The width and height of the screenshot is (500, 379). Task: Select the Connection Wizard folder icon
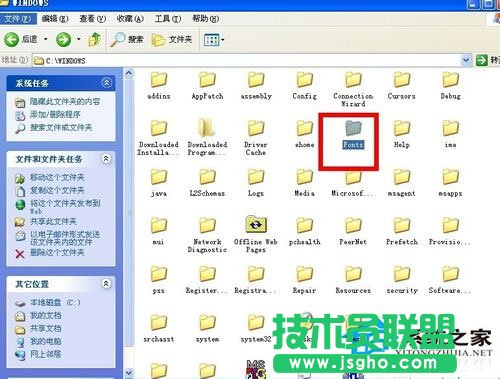click(x=353, y=80)
